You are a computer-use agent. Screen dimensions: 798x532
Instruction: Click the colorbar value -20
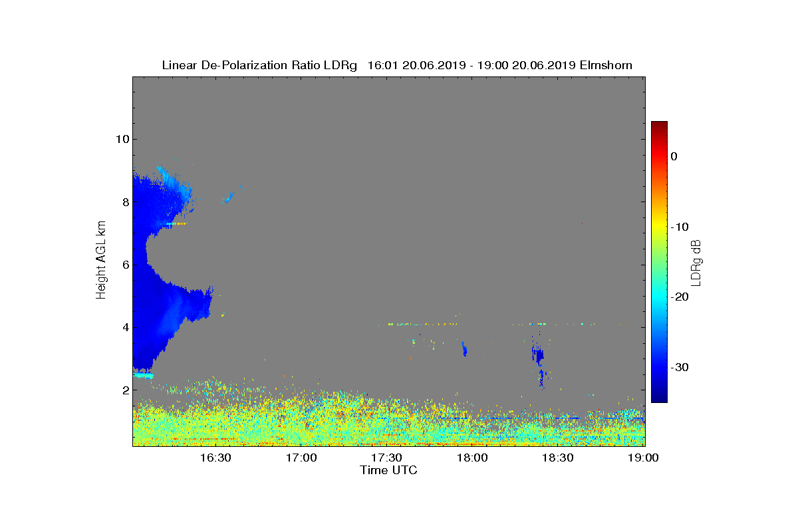pyautogui.click(x=679, y=297)
